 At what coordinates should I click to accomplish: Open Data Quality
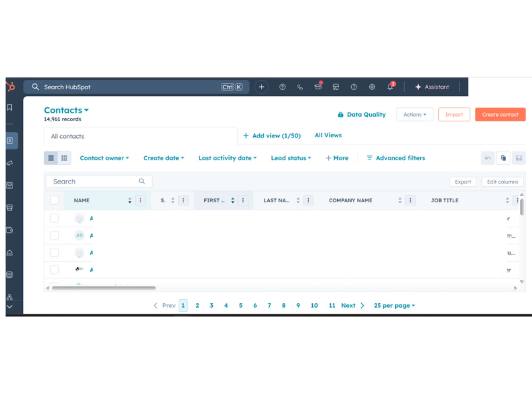tap(362, 115)
